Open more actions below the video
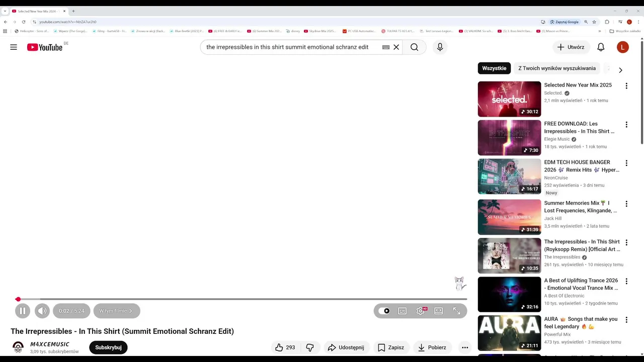Image resolution: width=644 pixels, height=362 pixels. (x=465, y=347)
